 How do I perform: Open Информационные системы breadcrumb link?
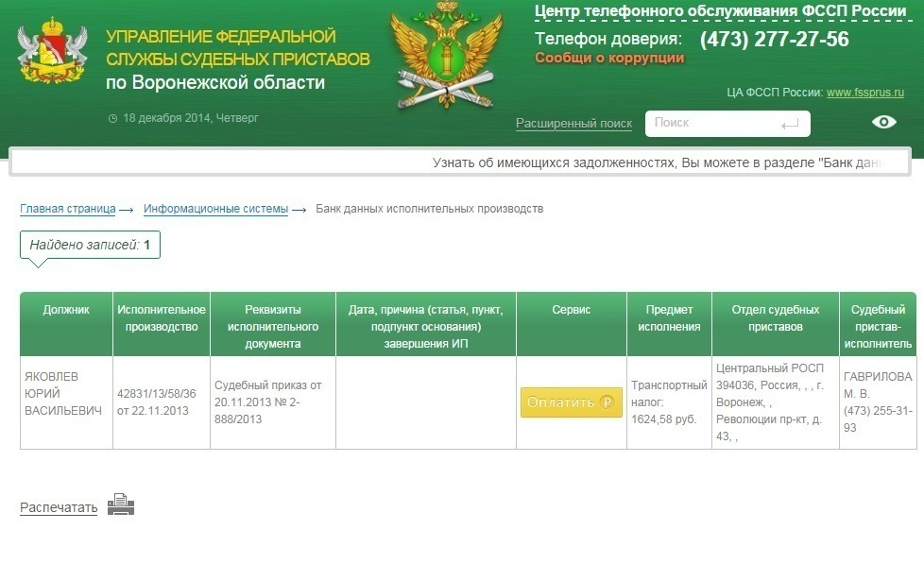tap(215, 209)
